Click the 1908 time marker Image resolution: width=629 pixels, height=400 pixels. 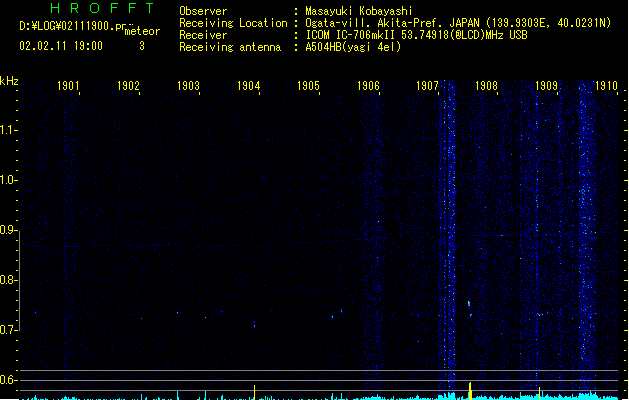[x=486, y=86]
